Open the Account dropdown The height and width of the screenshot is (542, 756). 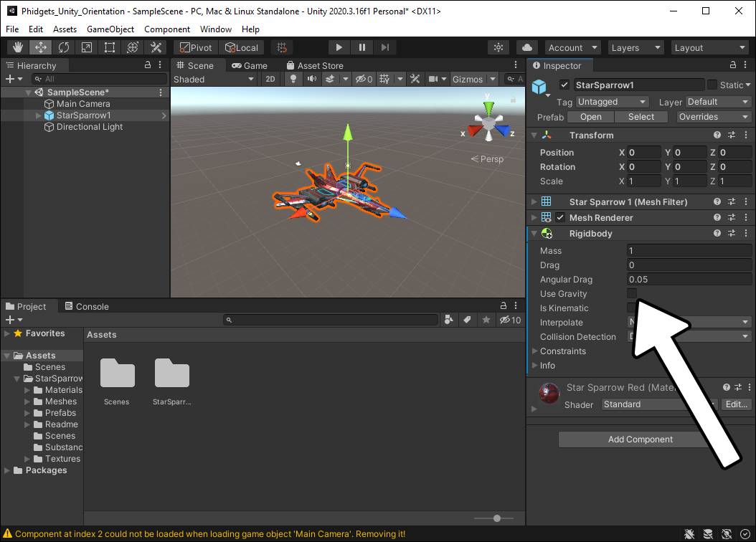click(573, 47)
